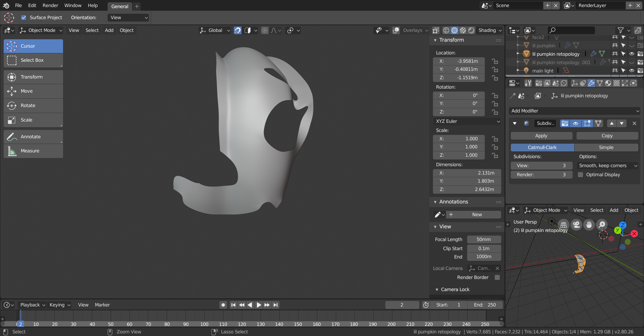Image resolution: width=644 pixels, height=336 pixels.
Task: Choose the Scale tool
Action: click(x=33, y=120)
